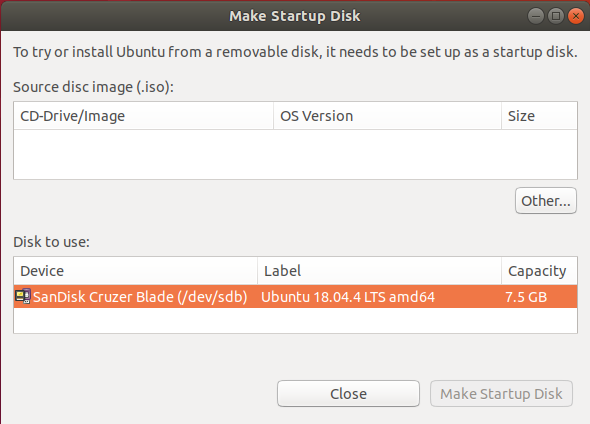Click the Make Startup Disk title bar
Viewport: 590px width, 424px height.
pos(295,16)
